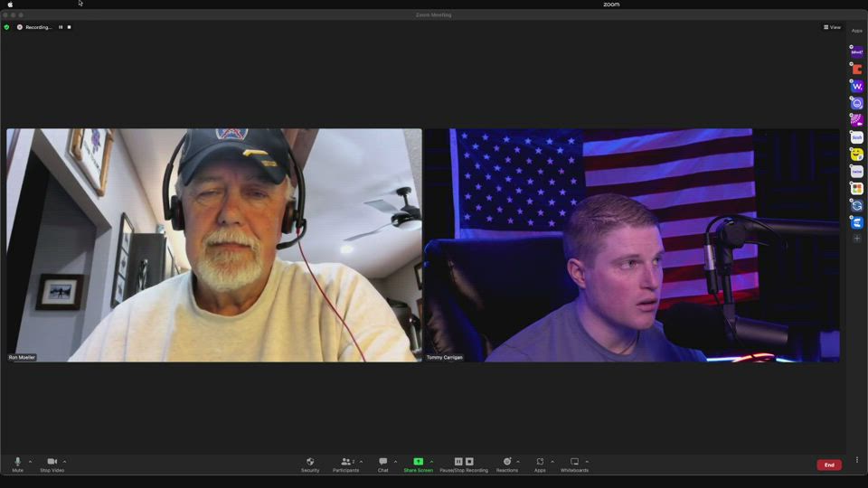
Task: Open the Reactions menu
Action: coord(507,463)
